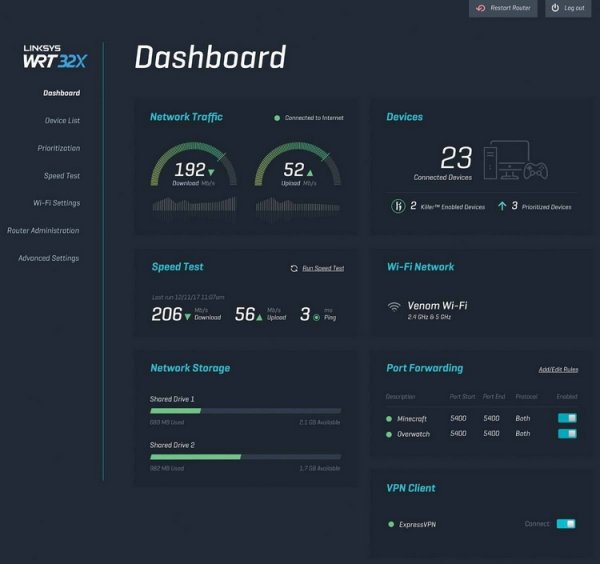The image size is (600, 564).
Task: Click the Shared Drive 1 label
Action: 172,399
